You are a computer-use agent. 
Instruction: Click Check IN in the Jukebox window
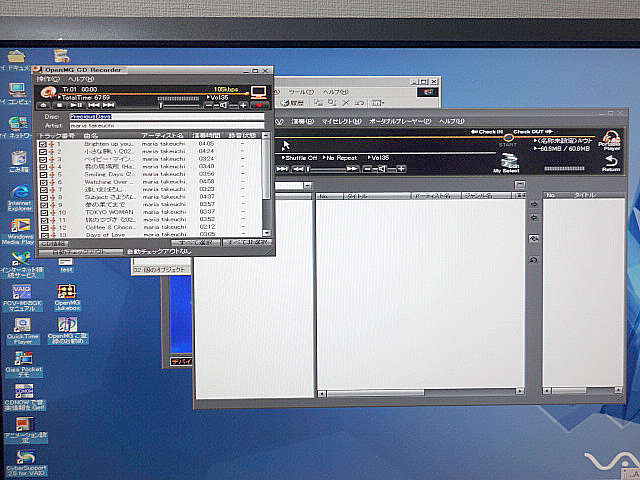(487, 132)
